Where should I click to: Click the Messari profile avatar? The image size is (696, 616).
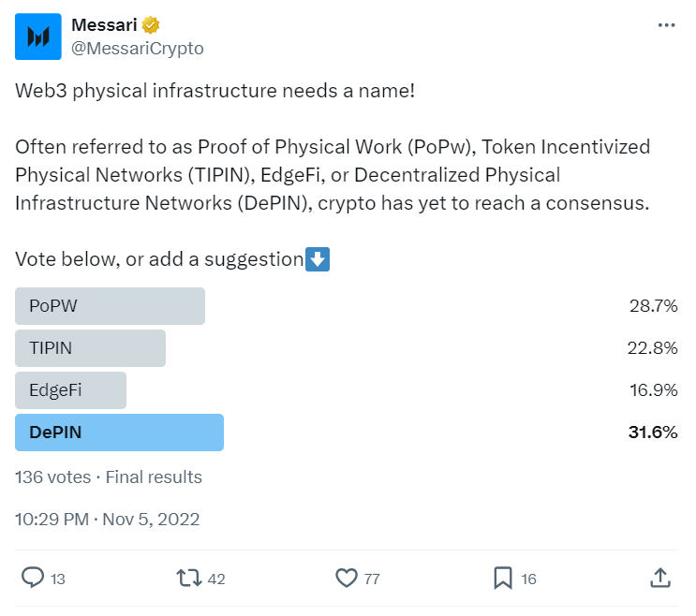click(38, 37)
